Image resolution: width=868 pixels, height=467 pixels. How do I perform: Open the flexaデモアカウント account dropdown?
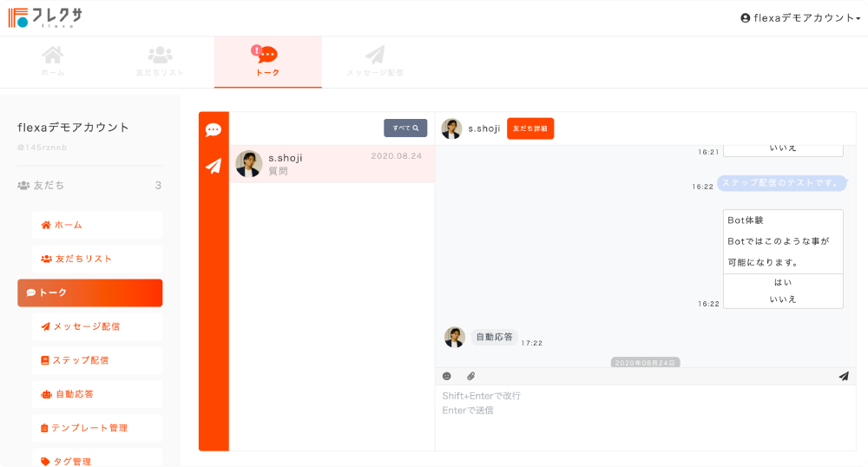[799, 17]
